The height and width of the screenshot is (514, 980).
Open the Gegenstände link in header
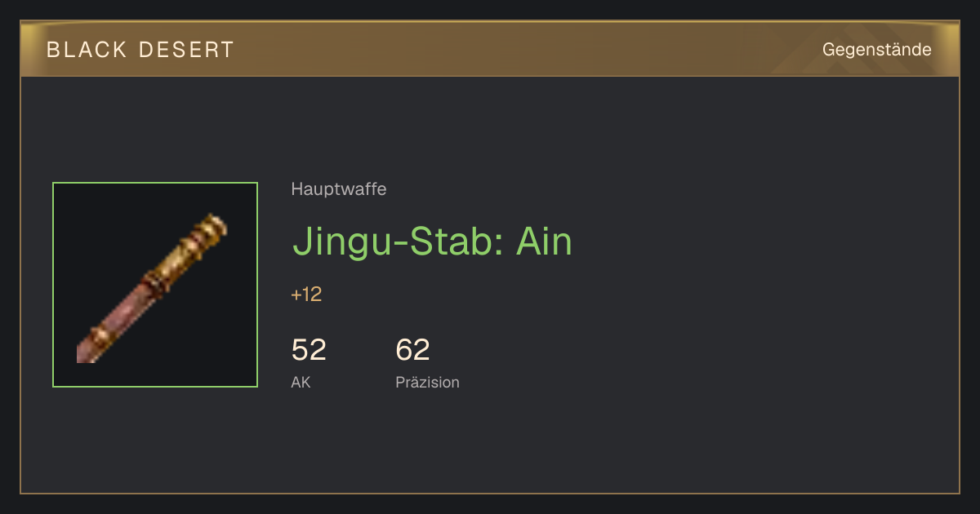pos(876,50)
